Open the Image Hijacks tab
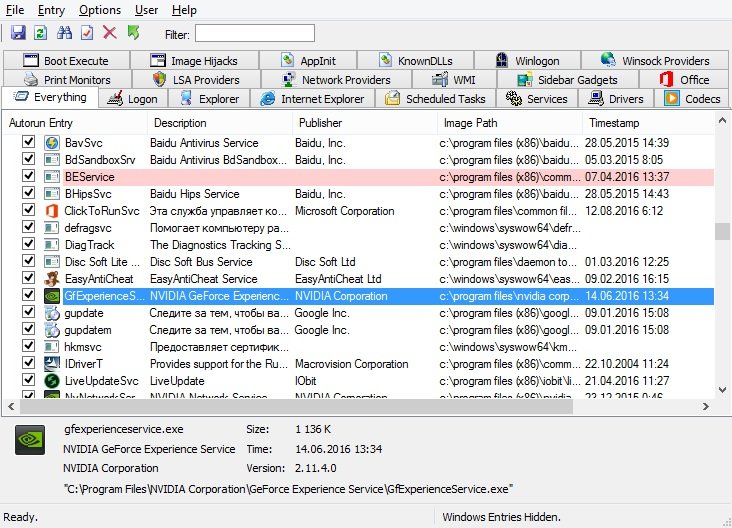 coord(194,60)
